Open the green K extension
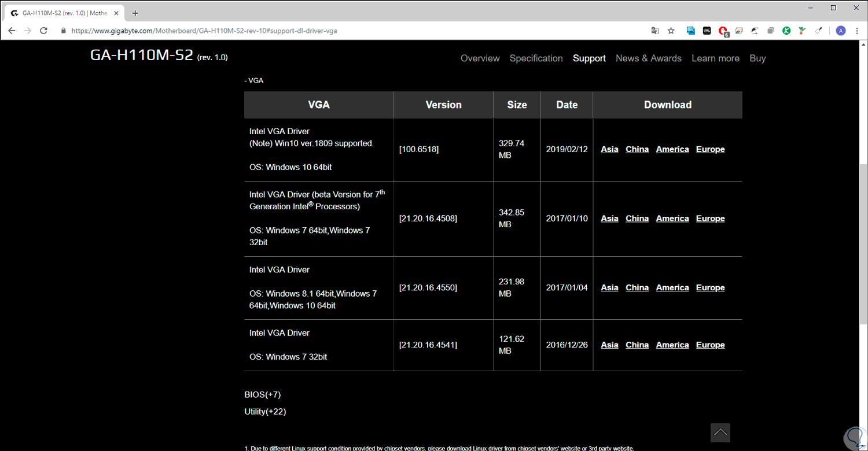Screen dimensions: 868x451 786,31
